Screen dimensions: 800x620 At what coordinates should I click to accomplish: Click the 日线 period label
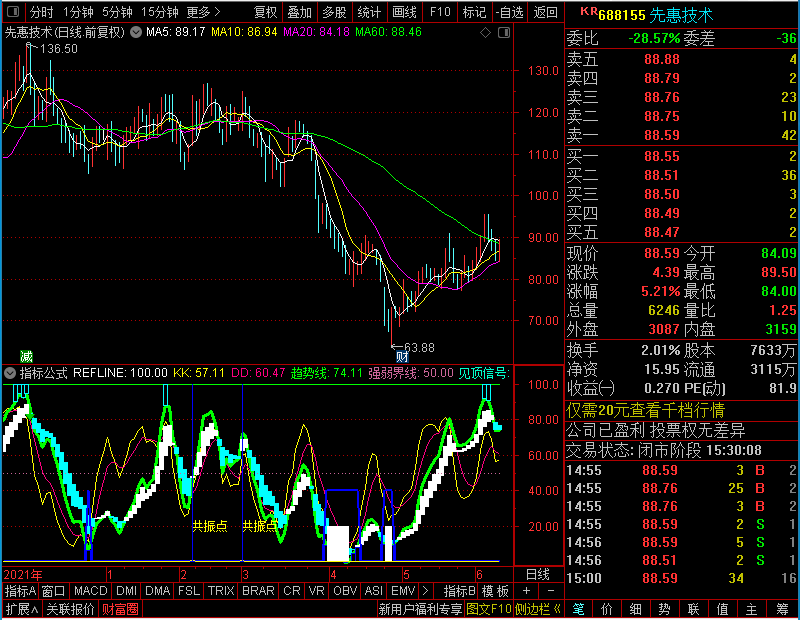[538, 575]
